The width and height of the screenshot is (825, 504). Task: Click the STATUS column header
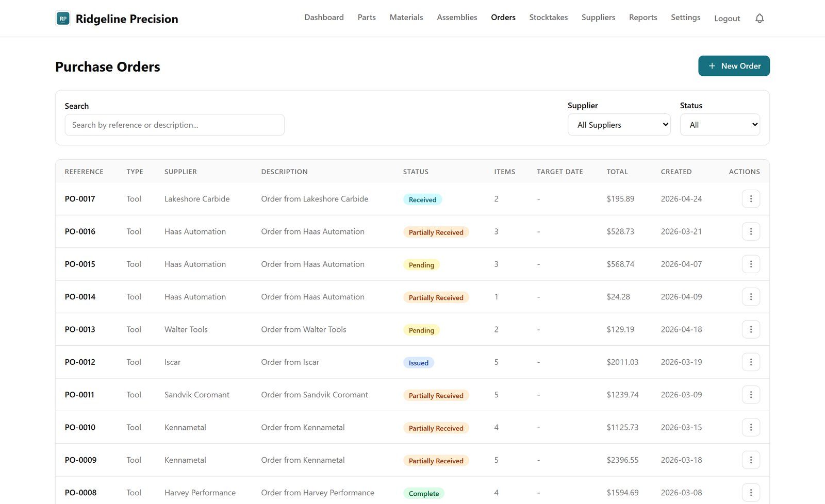416,172
